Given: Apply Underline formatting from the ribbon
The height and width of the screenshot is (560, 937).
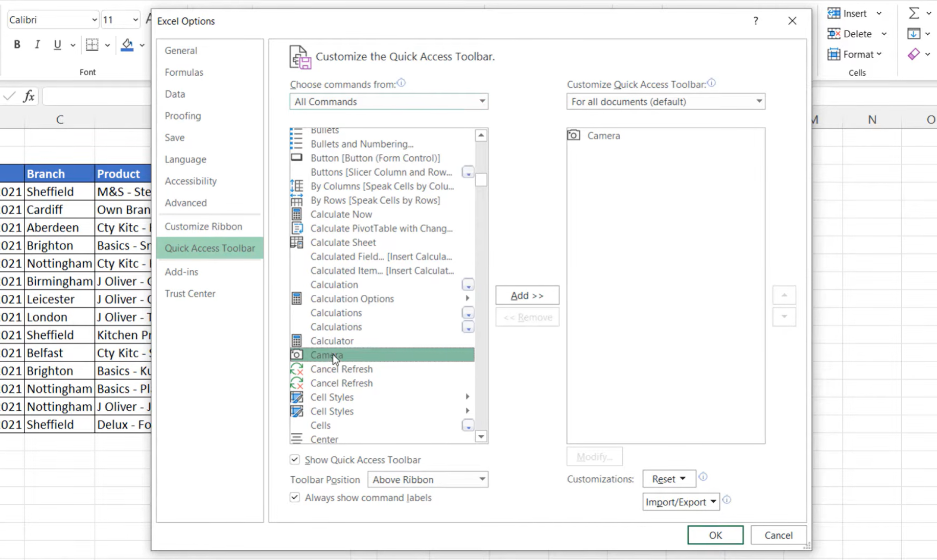Looking at the screenshot, I should [57, 44].
